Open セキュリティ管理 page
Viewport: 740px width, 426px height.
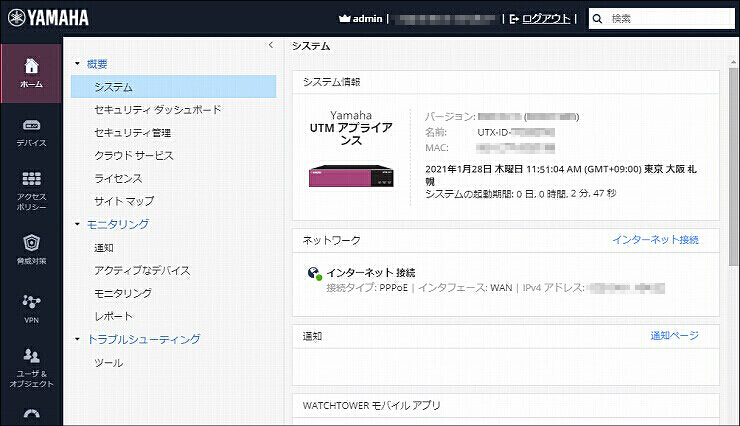pos(133,133)
